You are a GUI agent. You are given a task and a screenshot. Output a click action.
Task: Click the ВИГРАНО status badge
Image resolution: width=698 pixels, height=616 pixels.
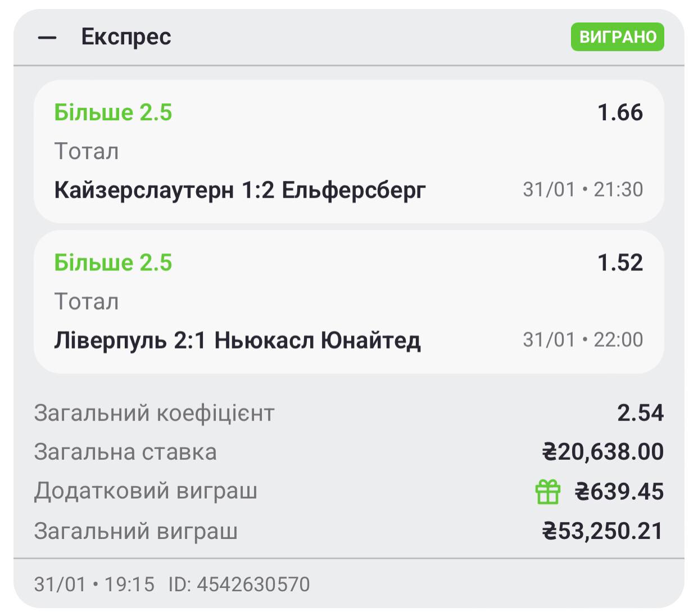(617, 37)
